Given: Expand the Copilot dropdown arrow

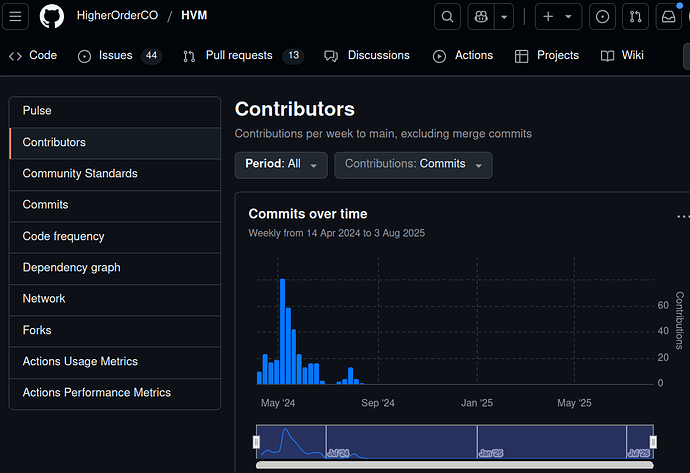Looking at the screenshot, I should [504, 17].
